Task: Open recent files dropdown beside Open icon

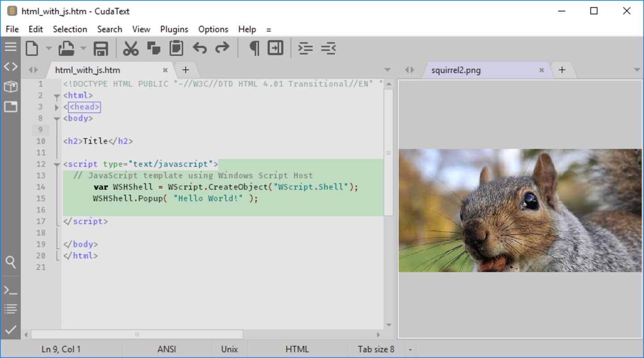Action: point(83,48)
